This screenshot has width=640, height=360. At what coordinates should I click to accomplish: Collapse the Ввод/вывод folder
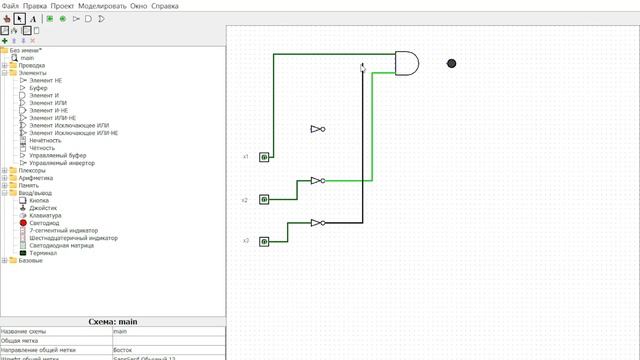(x=4, y=193)
